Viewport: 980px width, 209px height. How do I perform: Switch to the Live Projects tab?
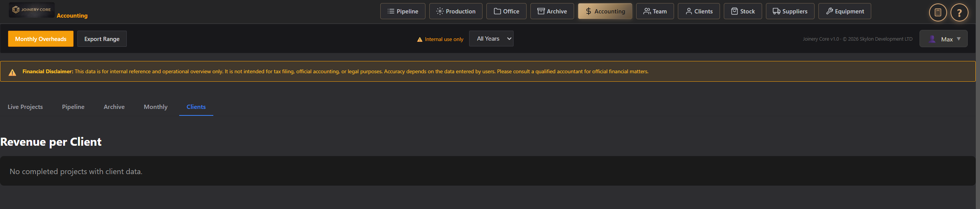point(25,107)
